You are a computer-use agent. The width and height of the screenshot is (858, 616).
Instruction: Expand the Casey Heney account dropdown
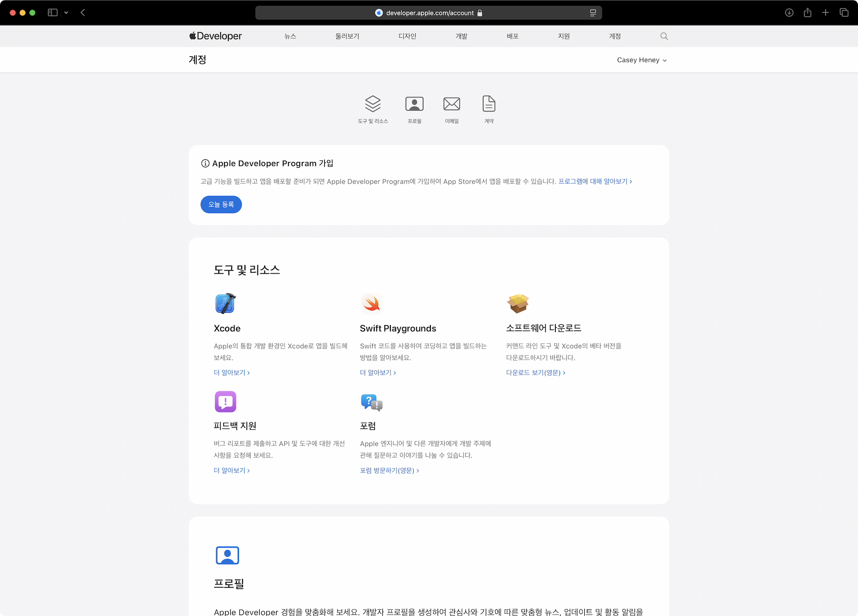(641, 60)
